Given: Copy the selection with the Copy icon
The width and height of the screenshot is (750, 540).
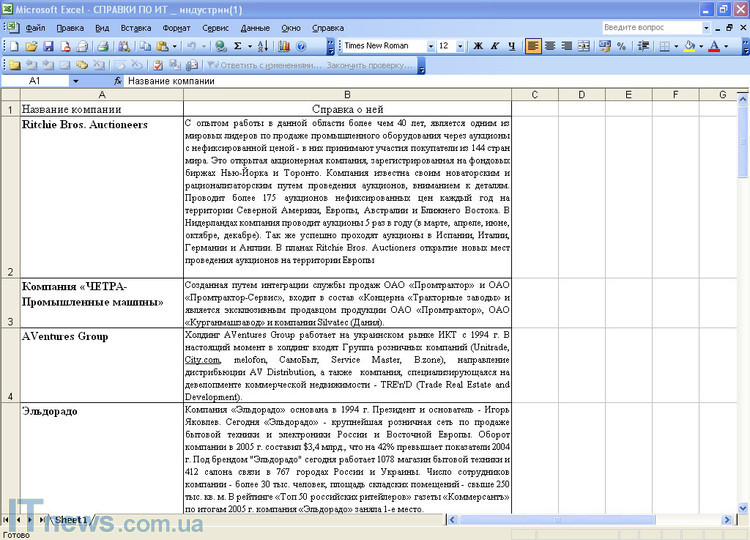Looking at the screenshot, I should coord(145,46).
